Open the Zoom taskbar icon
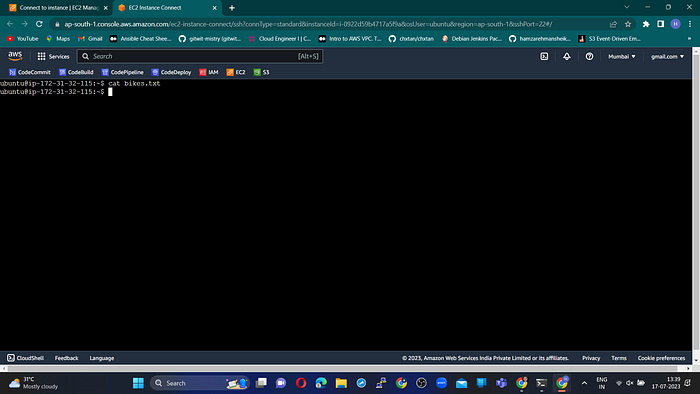This screenshot has height=394, width=700. click(441, 383)
